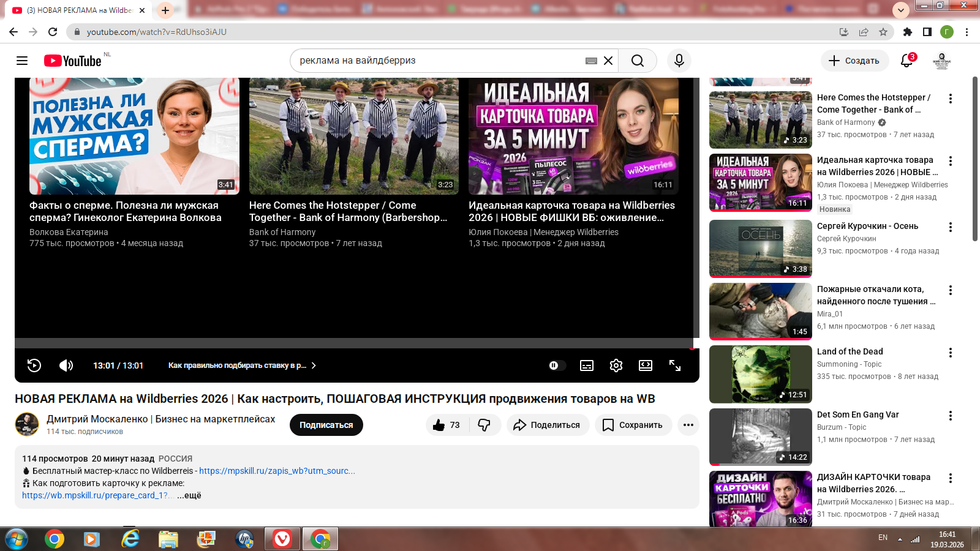Image resolution: width=980 pixels, height=551 pixels.
Task: Open the notifications bell
Action: [x=907, y=61]
